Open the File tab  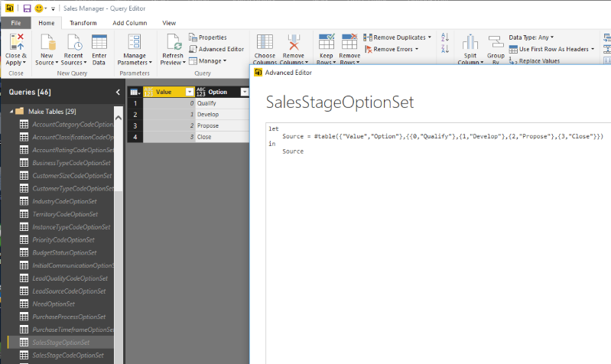coord(16,23)
